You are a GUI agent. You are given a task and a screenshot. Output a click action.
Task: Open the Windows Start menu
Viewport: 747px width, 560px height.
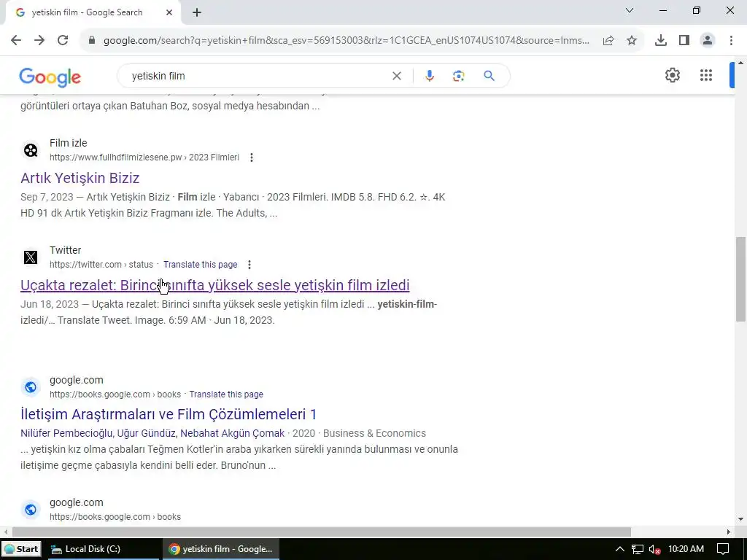[21, 549]
